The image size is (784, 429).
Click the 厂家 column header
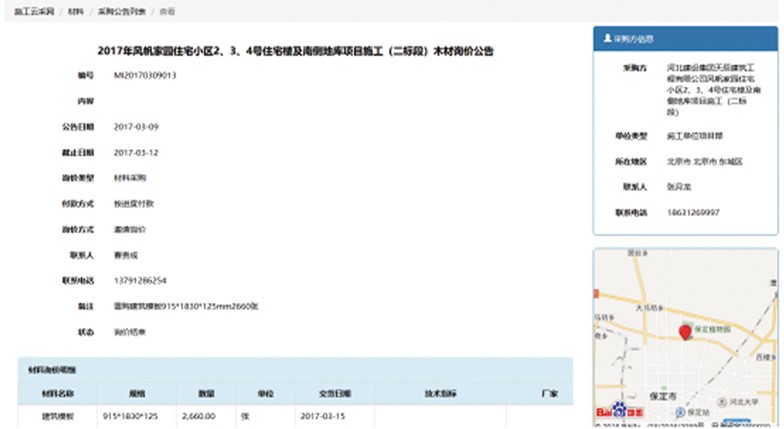click(x=548, y=392)
